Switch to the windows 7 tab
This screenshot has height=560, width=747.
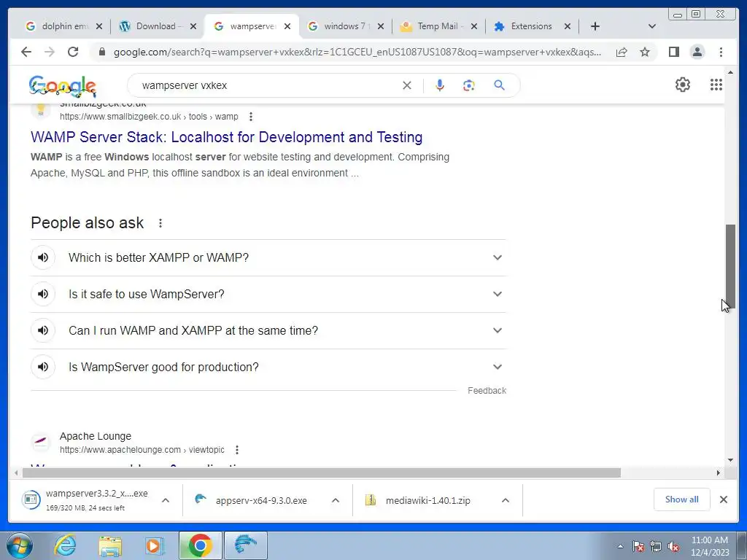pos(347,26)
